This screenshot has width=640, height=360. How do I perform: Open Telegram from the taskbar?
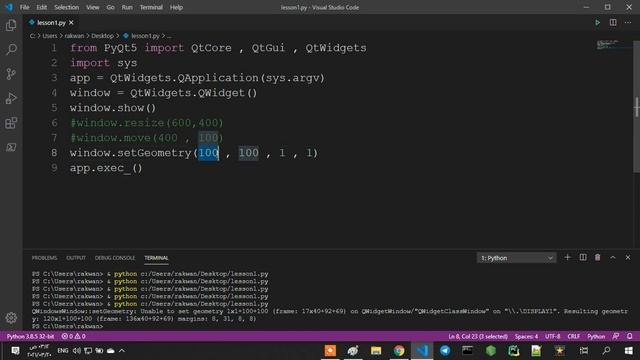pos(444,351)
